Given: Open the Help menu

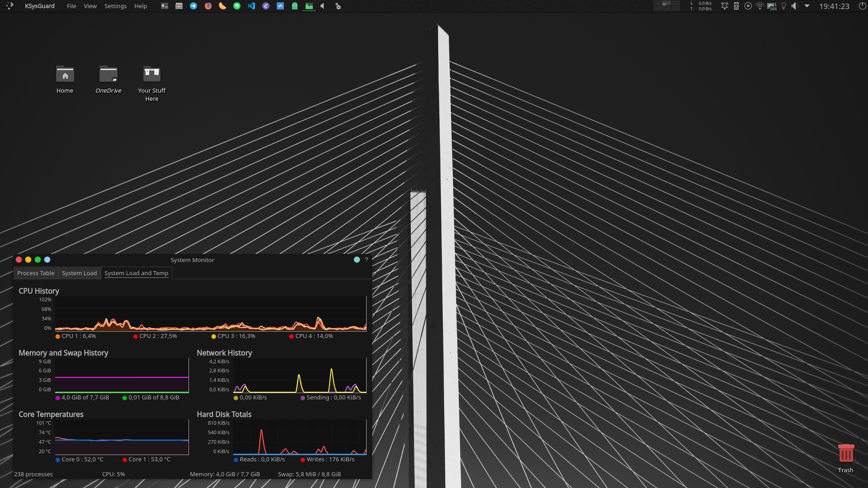Looking at the screenshot, I should (141, 6).
